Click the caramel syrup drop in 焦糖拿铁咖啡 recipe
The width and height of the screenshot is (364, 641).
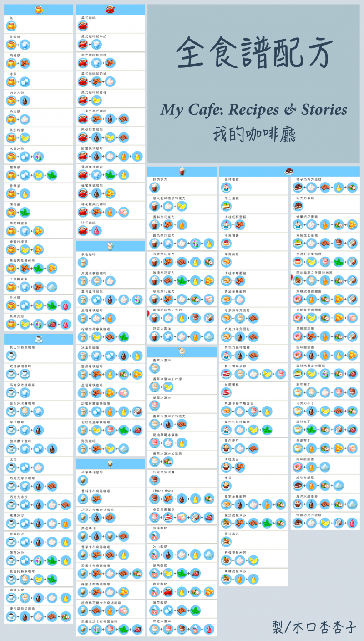tap(110, 319)
